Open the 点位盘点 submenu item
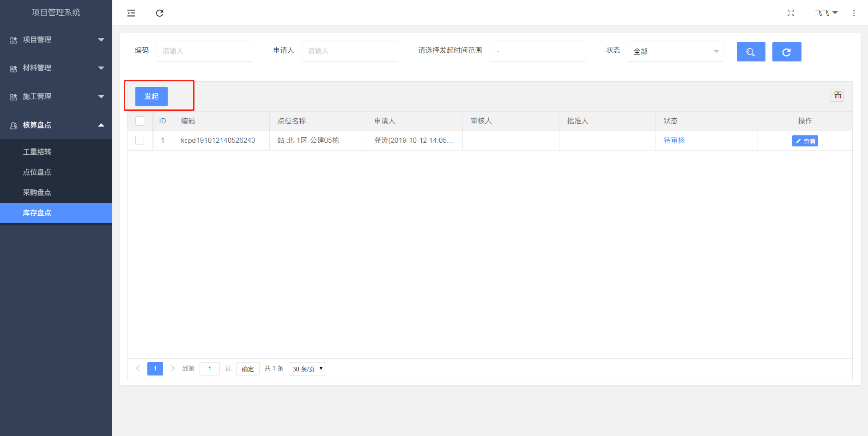The height and width of the screenshot is (436, 868). (56, 172)
